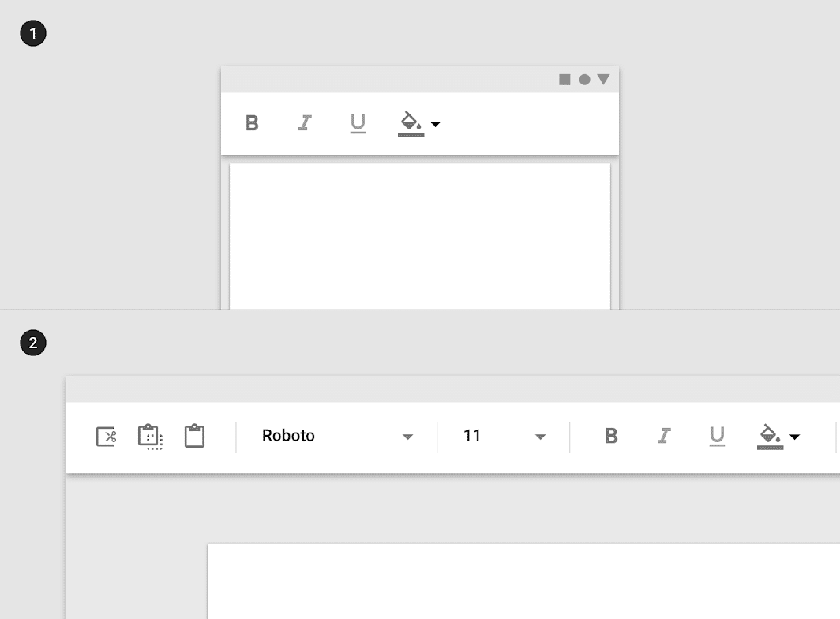The width and height of the screenshot is (840, 619).
Task: Click triangle icon in small window title bar
Action: (x=604, y=80)
